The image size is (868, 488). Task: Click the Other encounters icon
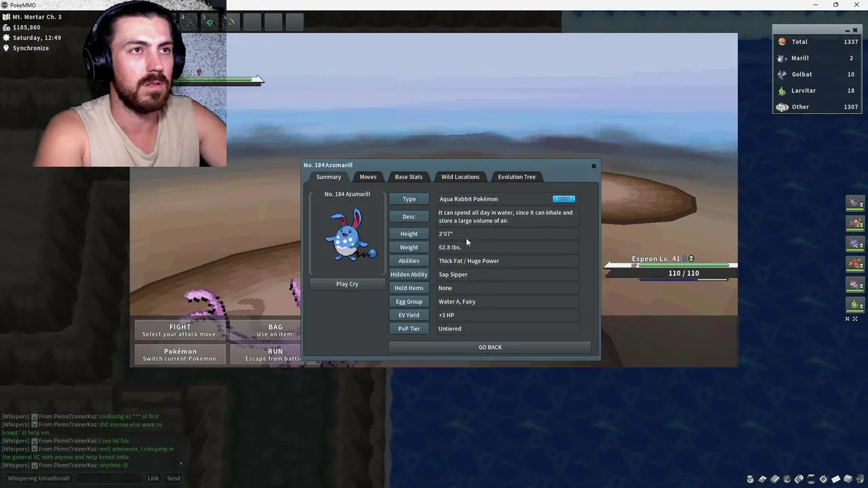click(782, 107)
